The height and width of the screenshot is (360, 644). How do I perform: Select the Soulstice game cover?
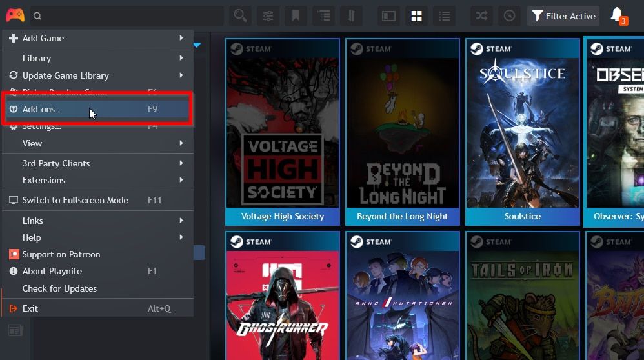[x=523, y=132]
